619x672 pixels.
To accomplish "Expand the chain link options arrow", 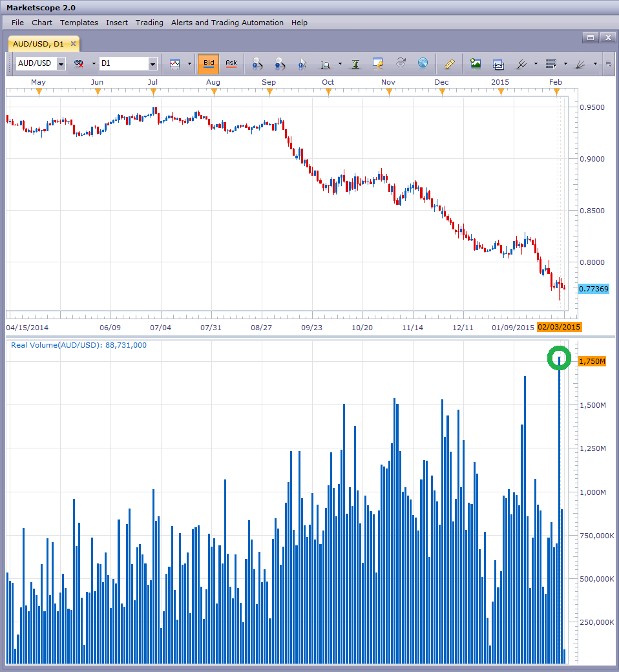I will coord(94,64).
